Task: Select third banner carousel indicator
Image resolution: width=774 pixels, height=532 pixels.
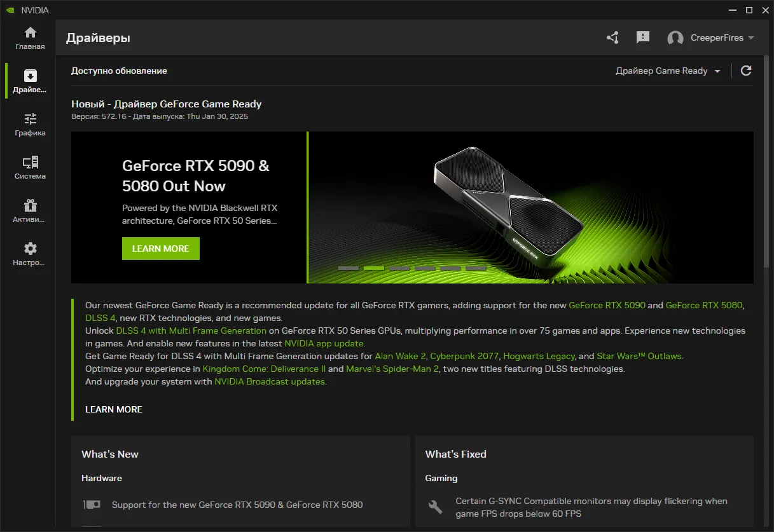Action: pos(399,268)
